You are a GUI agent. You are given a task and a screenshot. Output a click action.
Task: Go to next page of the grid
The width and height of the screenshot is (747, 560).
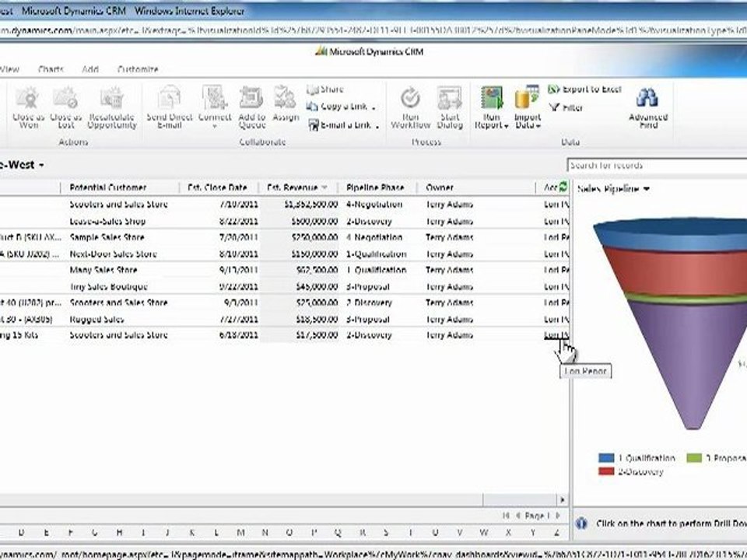pos(558,515)
